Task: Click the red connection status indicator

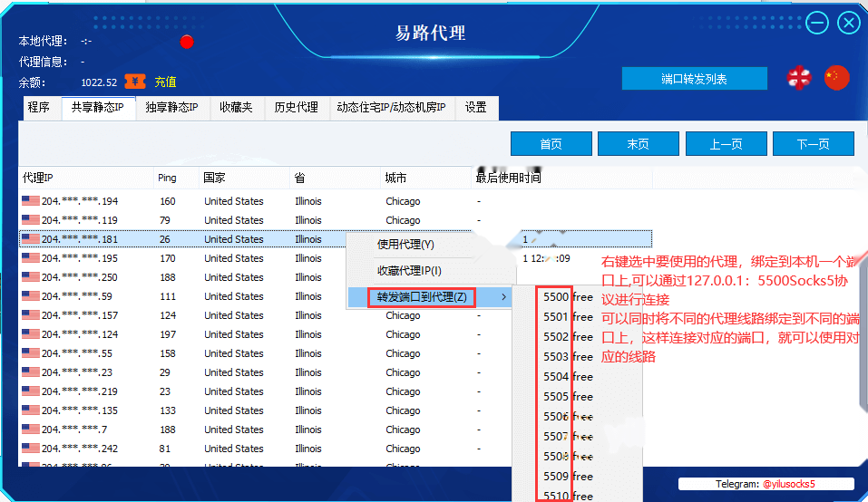Action: click(x=187, y=42)
